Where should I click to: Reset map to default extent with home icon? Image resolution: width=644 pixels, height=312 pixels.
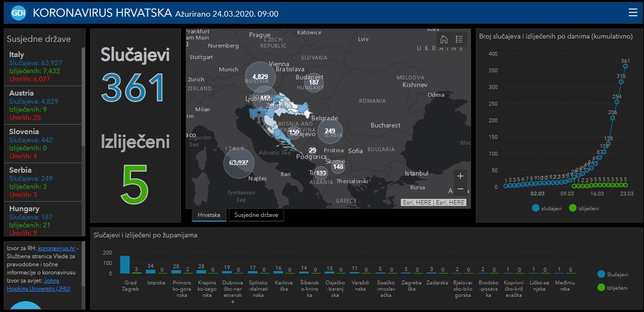(444, 39)
